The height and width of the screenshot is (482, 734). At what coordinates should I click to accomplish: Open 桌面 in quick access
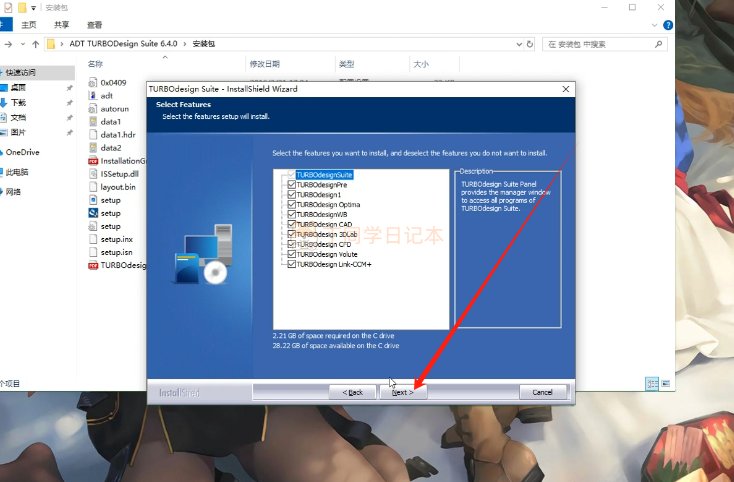18,88
